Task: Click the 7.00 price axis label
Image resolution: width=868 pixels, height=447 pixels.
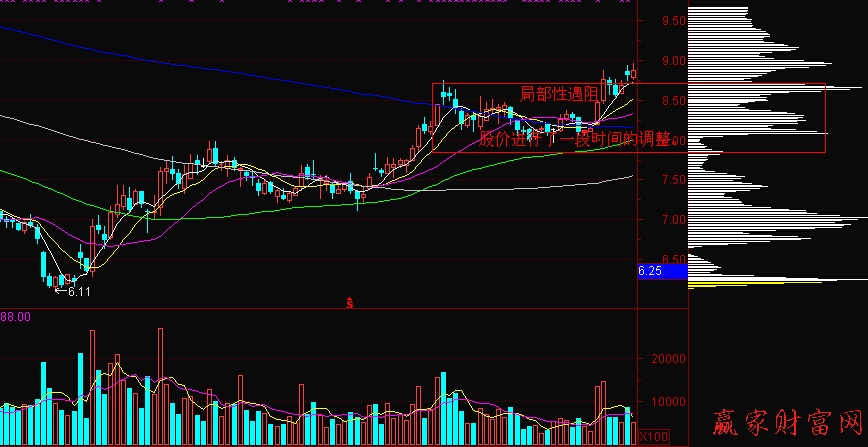Action: [673, 220]
